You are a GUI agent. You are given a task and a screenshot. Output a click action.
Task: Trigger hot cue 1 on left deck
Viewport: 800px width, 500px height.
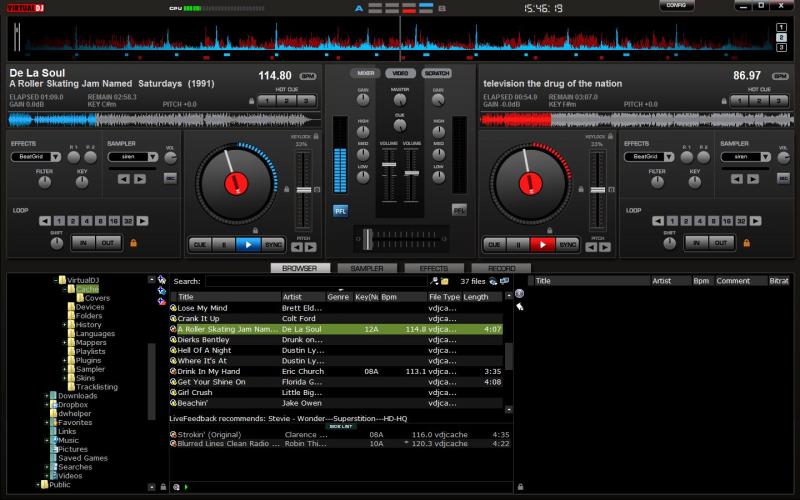tap(268, 101)
